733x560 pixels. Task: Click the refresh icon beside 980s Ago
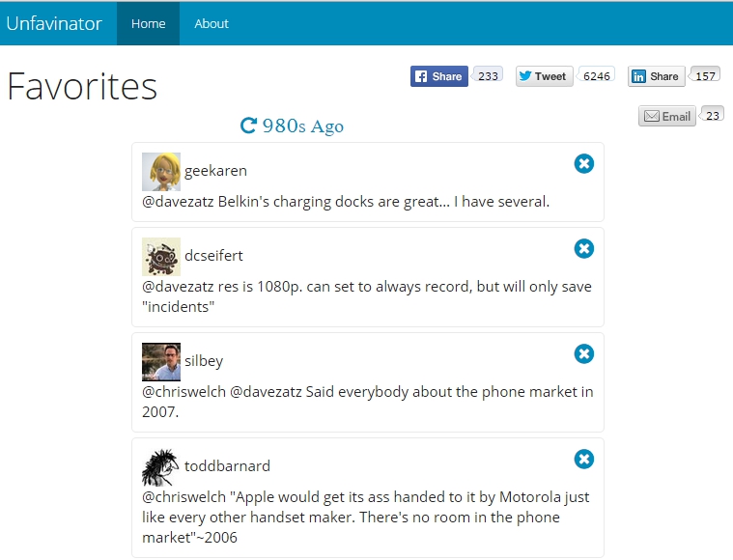[248, 126]
